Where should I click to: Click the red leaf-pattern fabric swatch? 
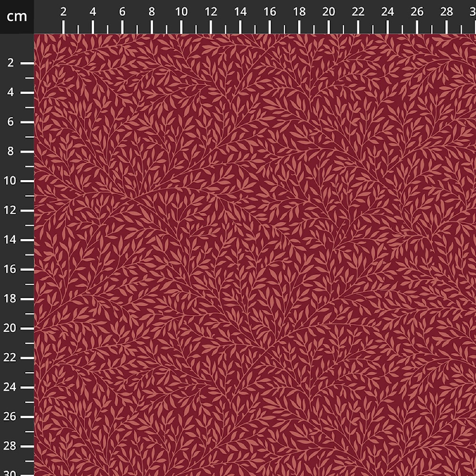pyautogui.click(x=255, y=255)
